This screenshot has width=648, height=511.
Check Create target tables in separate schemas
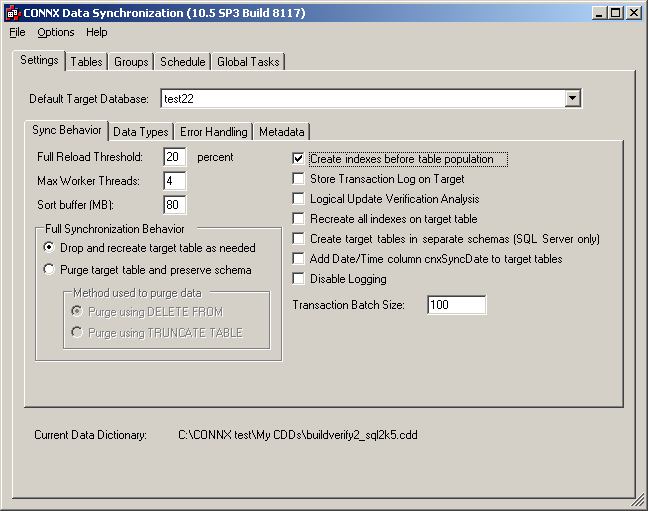coord(298,239)
